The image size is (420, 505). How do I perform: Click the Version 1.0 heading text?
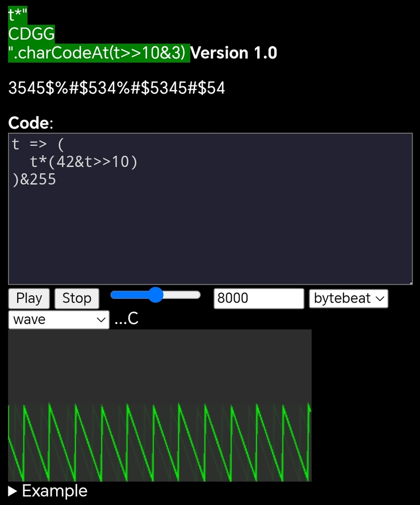234,53
